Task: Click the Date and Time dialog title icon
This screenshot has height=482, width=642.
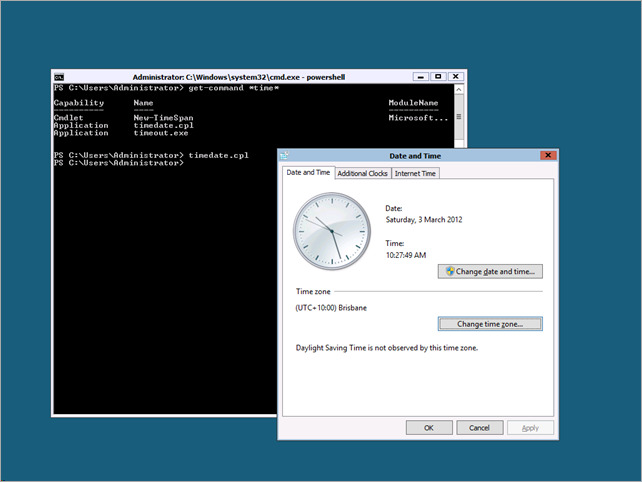Action: point(284,156)
